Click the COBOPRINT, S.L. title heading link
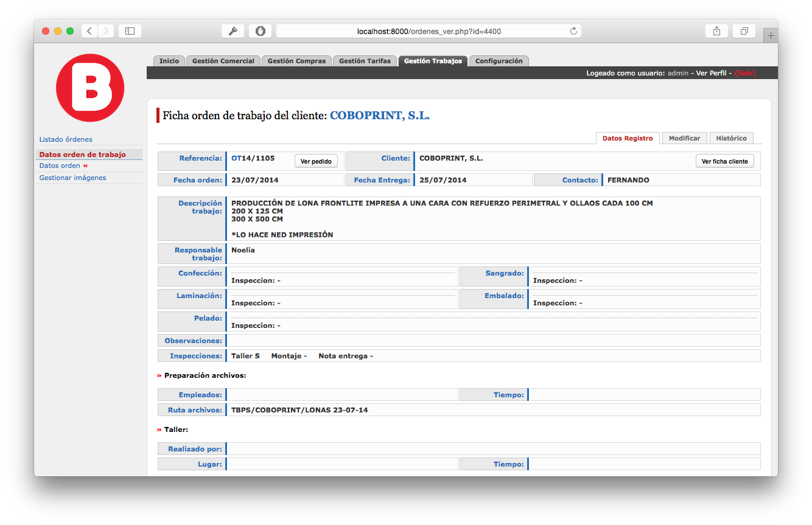 point(380,116)
